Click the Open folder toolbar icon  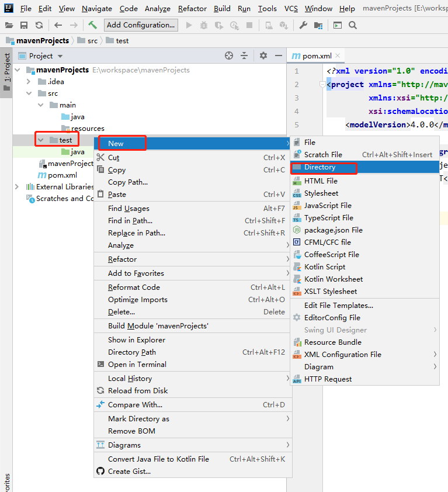click(9, 25)
